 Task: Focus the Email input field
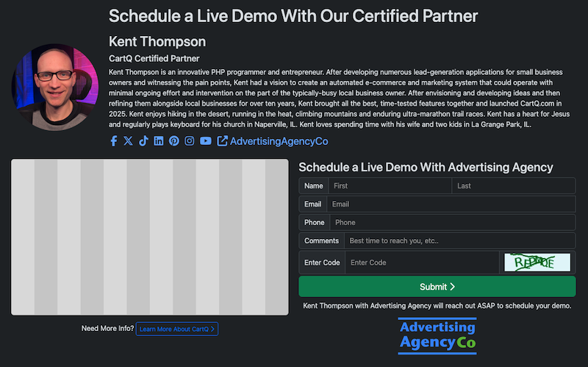[x=451, y=204]
